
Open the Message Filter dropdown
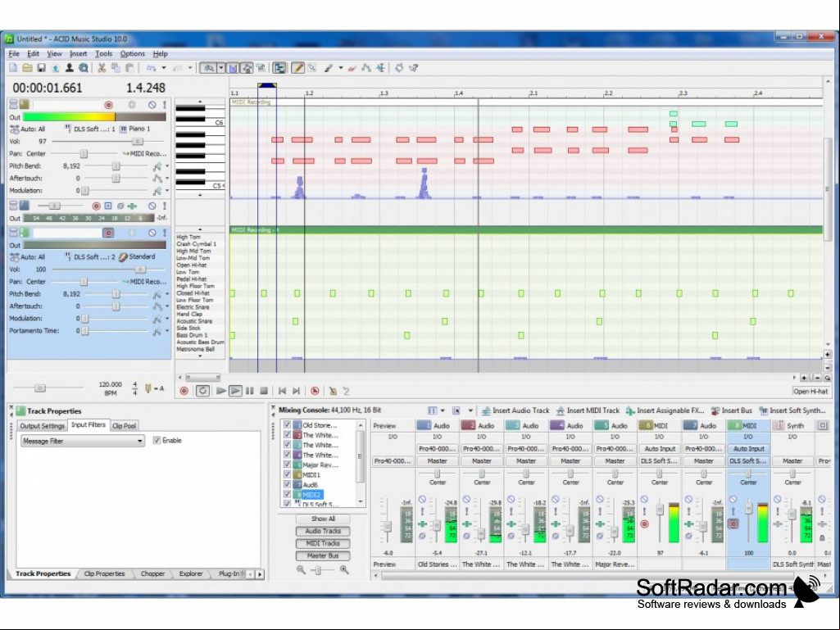(83, 441)
